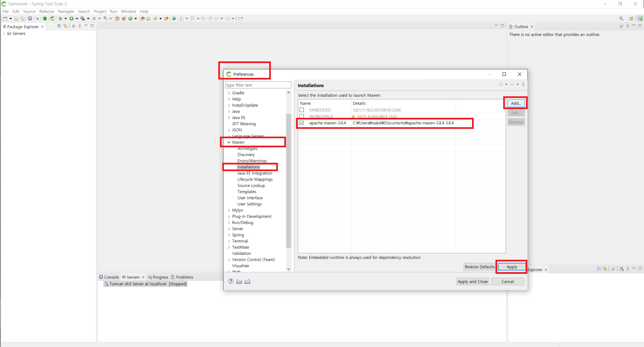
Task: Click the Import preferences icon in dialog
Action: tap(239, 281)
